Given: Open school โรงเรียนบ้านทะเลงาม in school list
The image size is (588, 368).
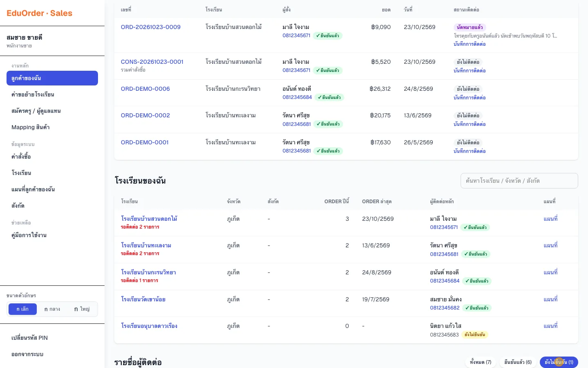Looking at the screenshot, I should (x=146, y=245).
